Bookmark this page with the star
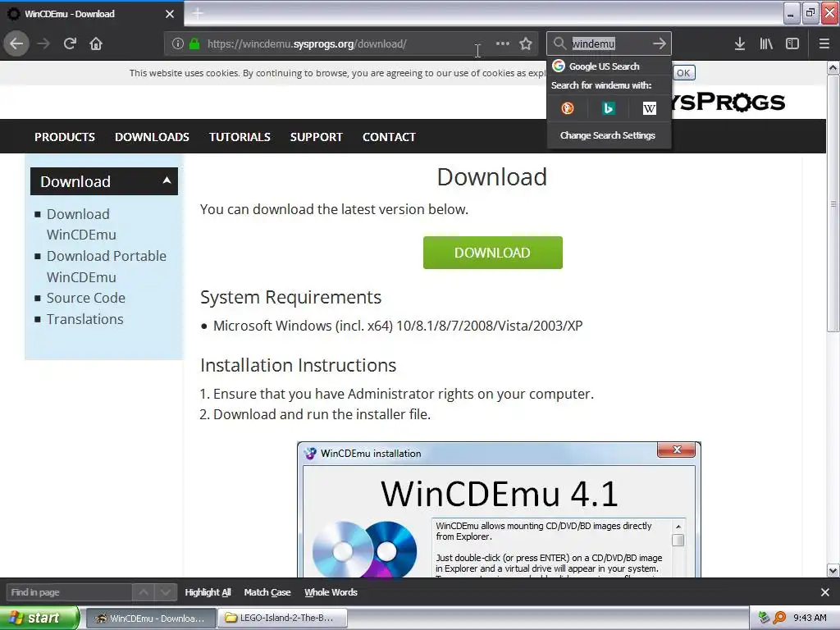The height and width of the screenshot is (630, 840). click(x=526, y=43)
